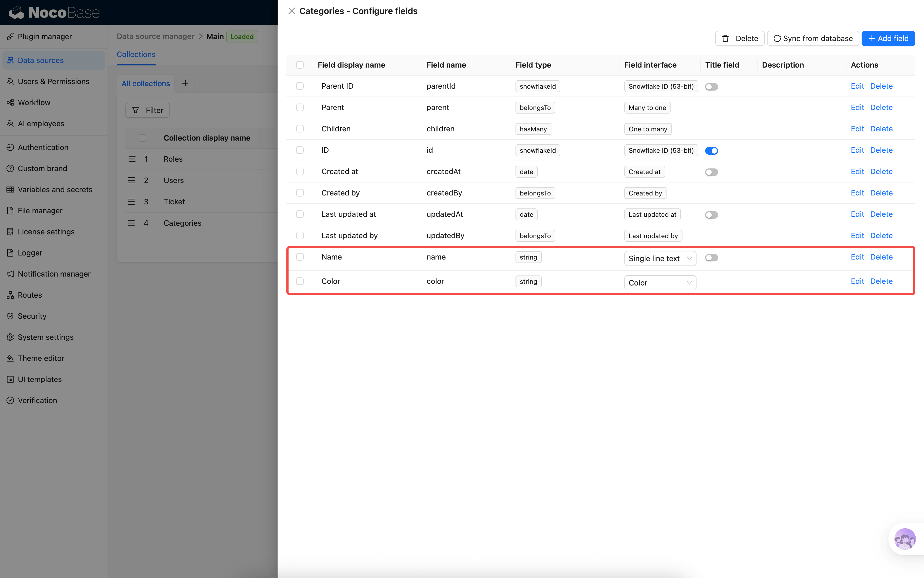
Task: Enable title field toggle for Name
Action: pyautogui.click(x=711, y=258)
